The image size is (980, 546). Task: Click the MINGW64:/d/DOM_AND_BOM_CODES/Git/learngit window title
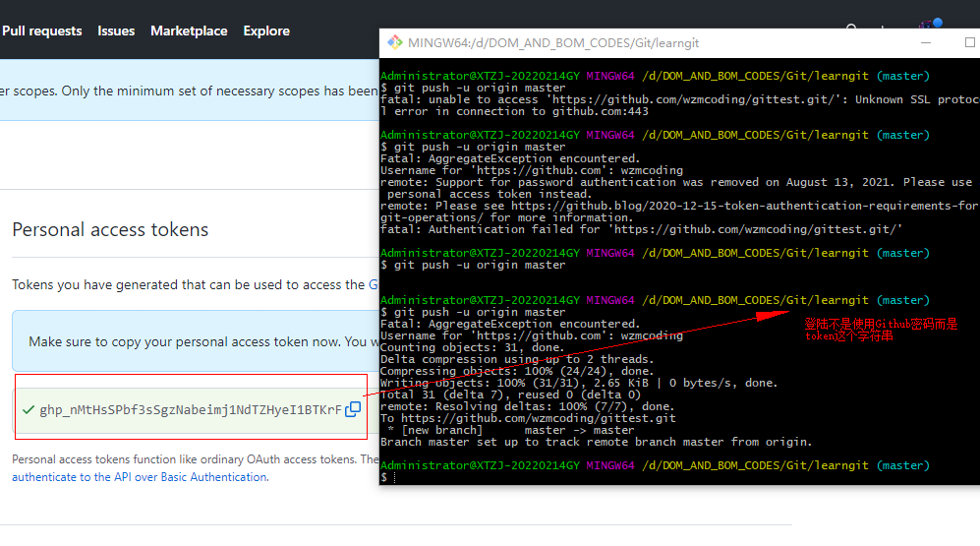(553, 43)
